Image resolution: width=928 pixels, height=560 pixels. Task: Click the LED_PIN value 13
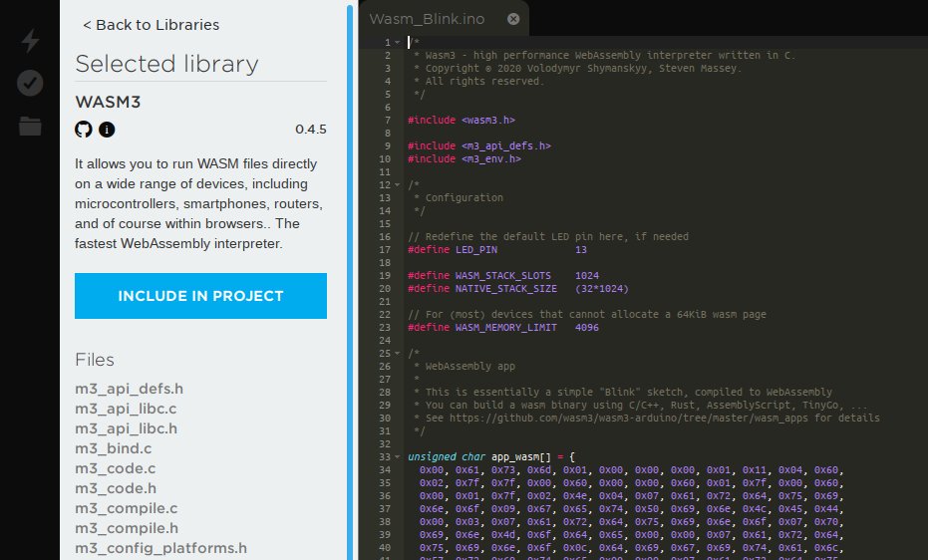point(581,249)
